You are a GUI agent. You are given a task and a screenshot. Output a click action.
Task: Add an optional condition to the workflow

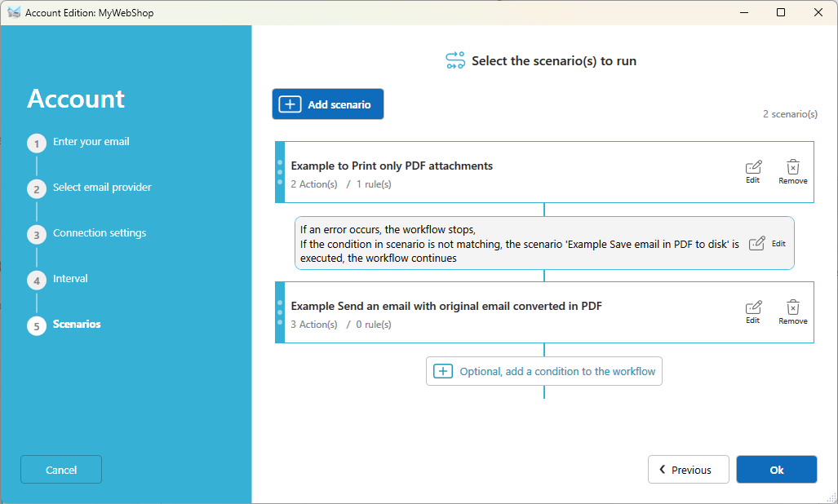point(544,371)
